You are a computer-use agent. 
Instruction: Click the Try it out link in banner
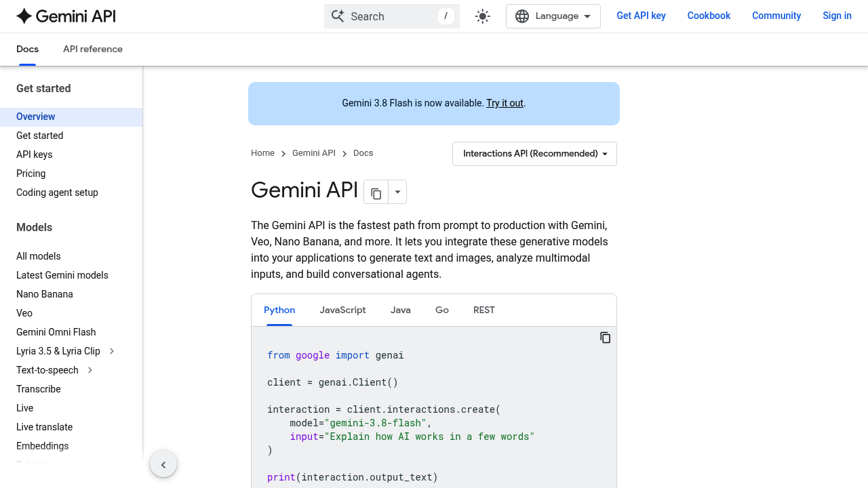click(x=505, y=103)
